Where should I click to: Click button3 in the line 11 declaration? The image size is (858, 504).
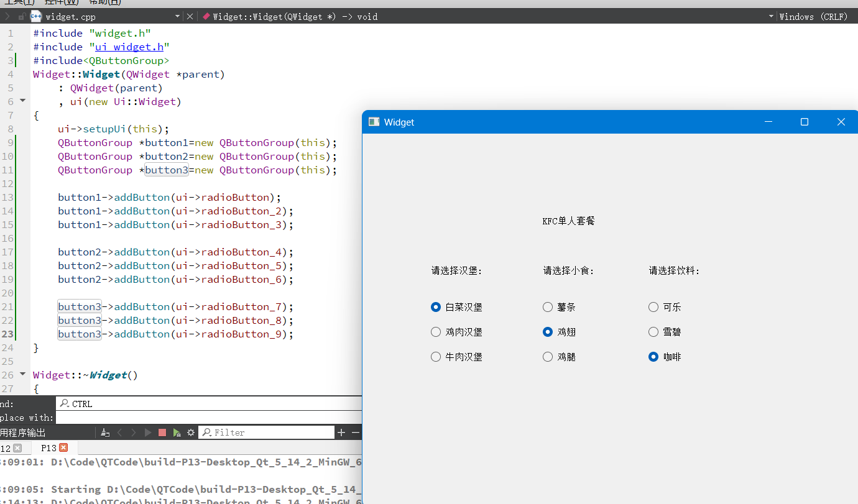pos(167,170)
